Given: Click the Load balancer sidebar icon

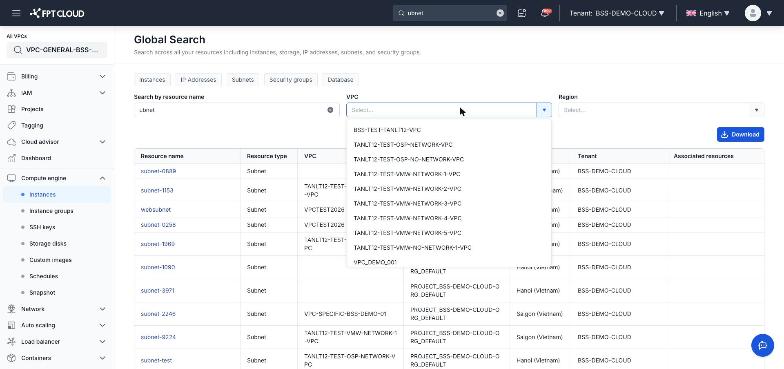Looking at the screenshot, I should [12, 342].
